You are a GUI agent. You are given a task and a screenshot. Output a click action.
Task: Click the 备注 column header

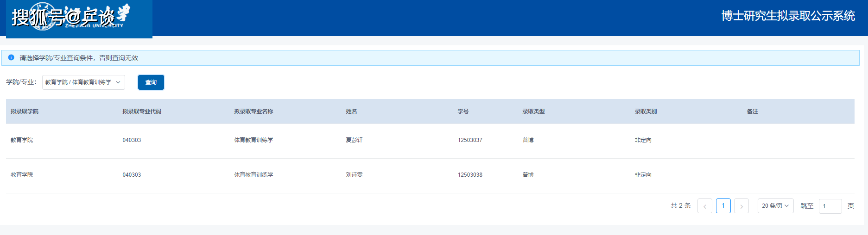752,111
